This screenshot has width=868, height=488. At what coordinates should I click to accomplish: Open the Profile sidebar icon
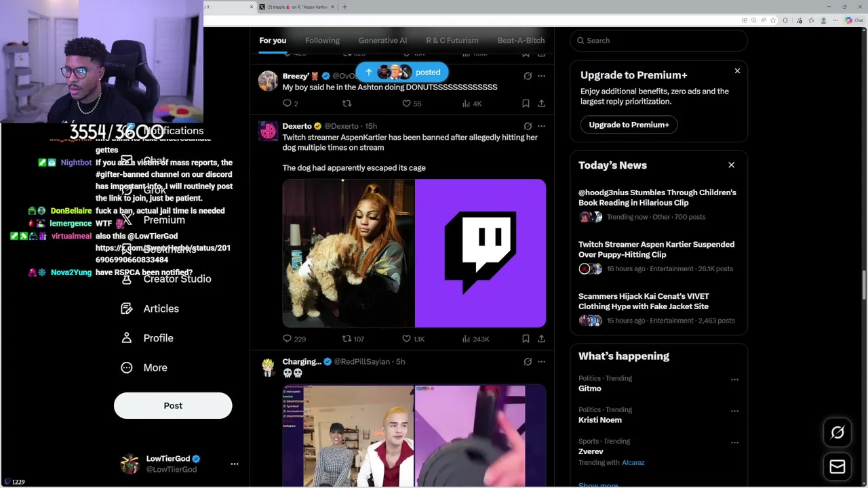[x=126, y=338]
